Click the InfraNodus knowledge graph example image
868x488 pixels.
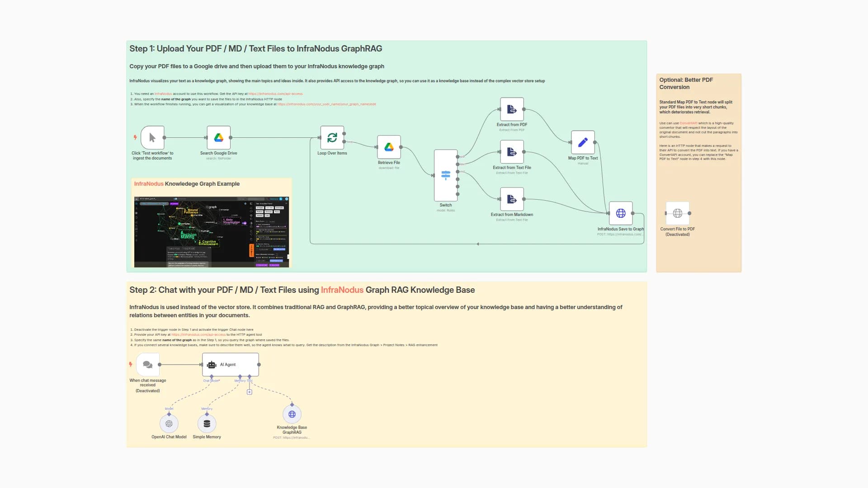coord(212,232)
